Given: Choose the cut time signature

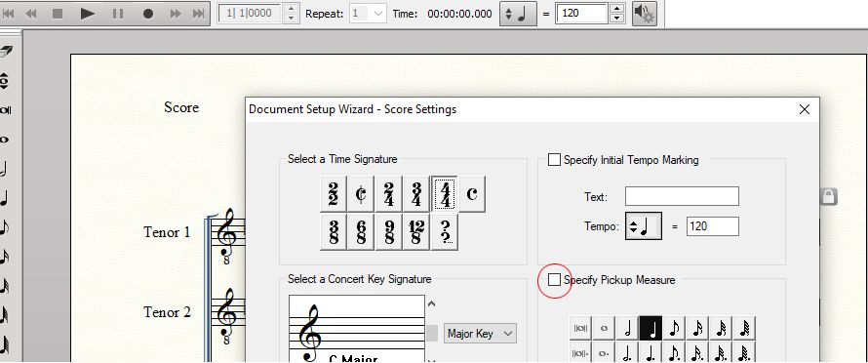Looking at the screenshot, I should pos(361,194).
